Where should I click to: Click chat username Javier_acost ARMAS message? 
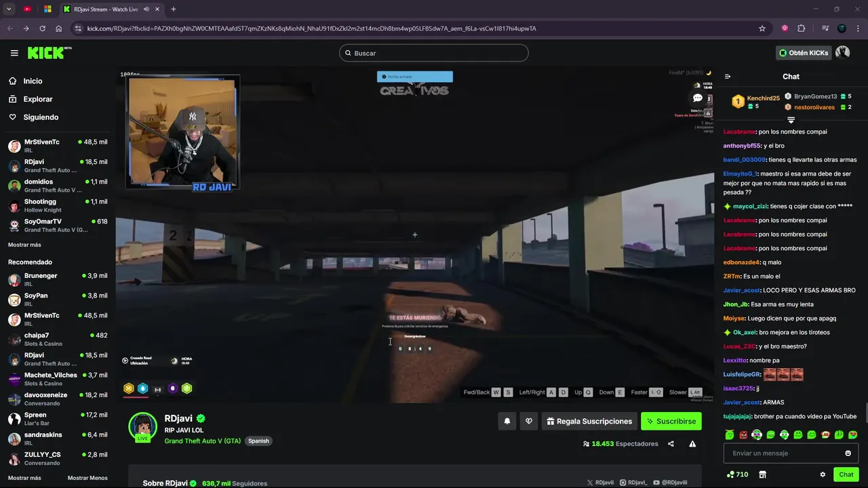[x=742, y=402]
